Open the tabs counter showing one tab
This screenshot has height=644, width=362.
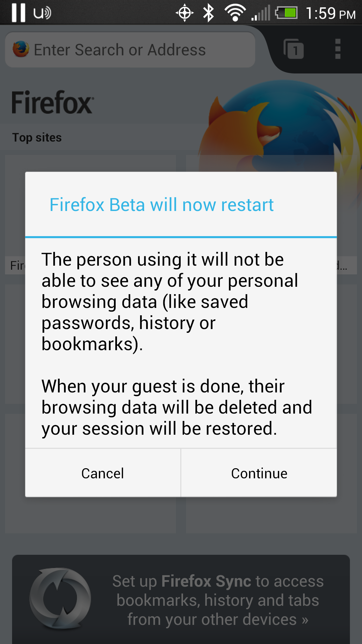point(293,50)
